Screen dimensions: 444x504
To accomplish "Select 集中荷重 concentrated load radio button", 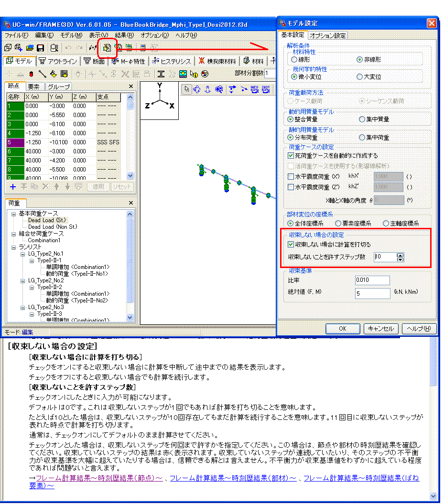I will 362,138.
